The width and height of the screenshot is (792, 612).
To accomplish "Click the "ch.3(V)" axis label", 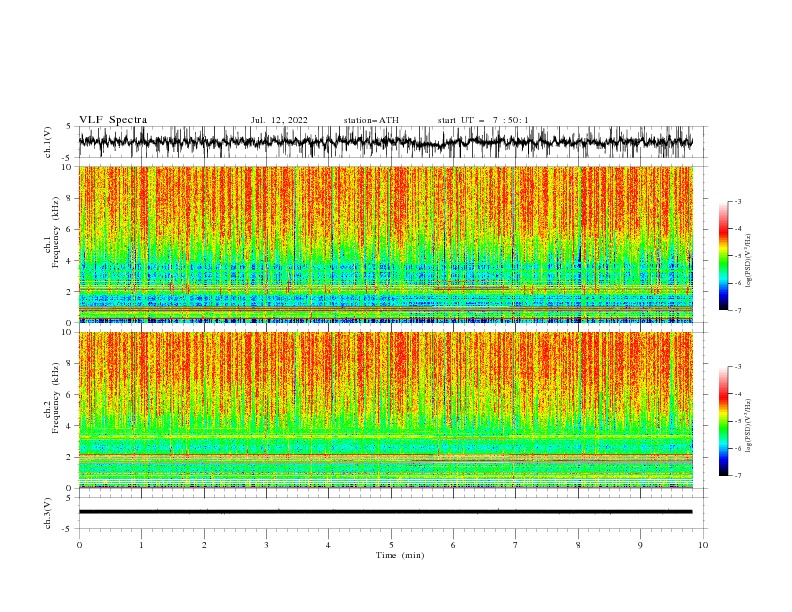I will click(x=48, y=513).
